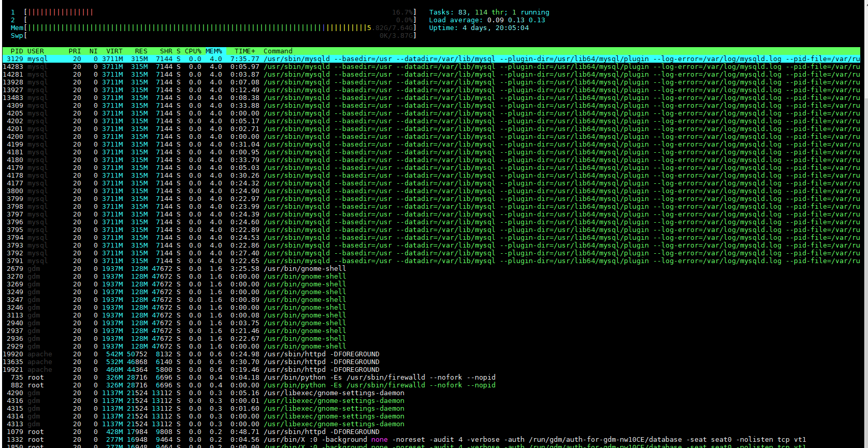Screen dimensions: 868x448
Task: Sort processes by the PID column header
Action: click(17, 51)
